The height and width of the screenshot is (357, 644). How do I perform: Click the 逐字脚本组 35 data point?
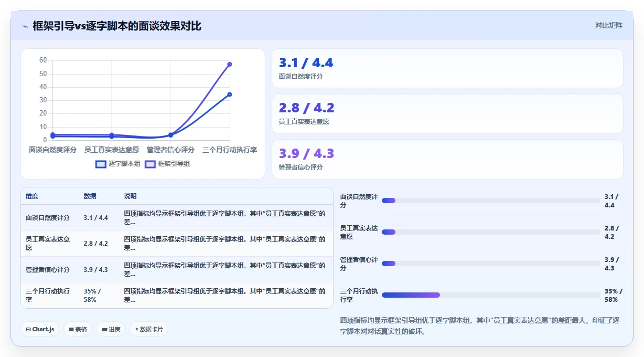tap(230, 94)
